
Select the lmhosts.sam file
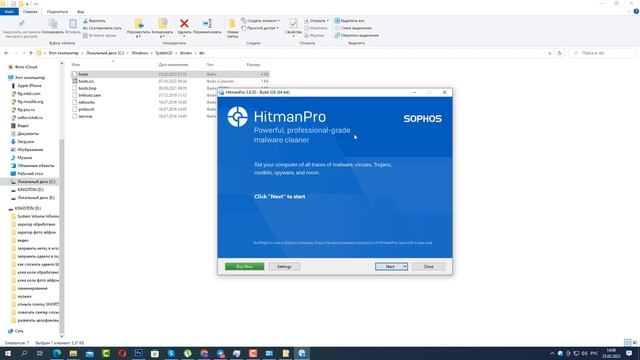89,95
